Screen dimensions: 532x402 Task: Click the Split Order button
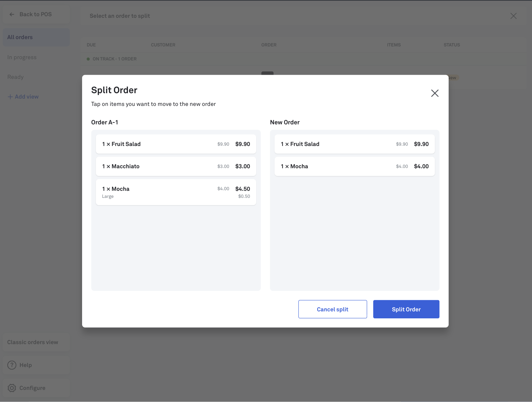click(x=406, y=309)
